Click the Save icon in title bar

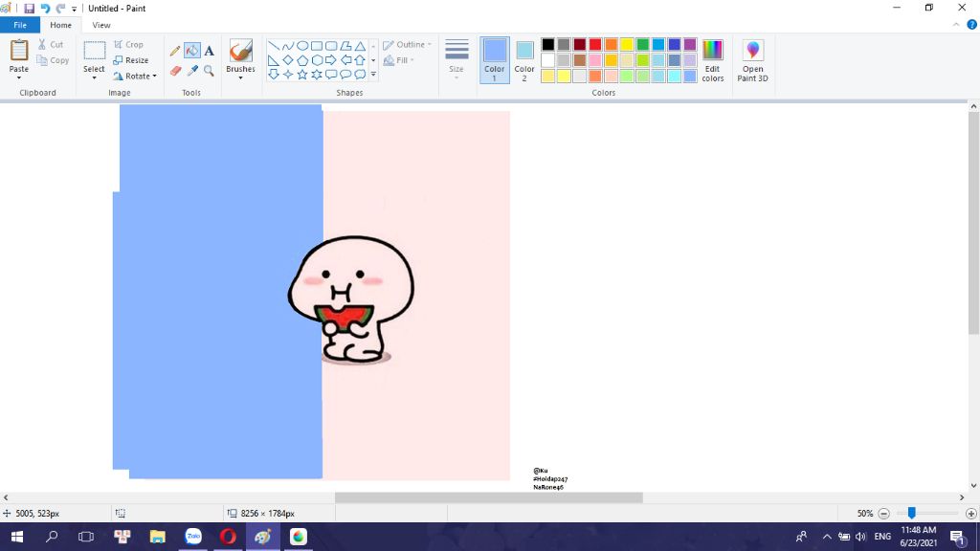tap(29, 9)
